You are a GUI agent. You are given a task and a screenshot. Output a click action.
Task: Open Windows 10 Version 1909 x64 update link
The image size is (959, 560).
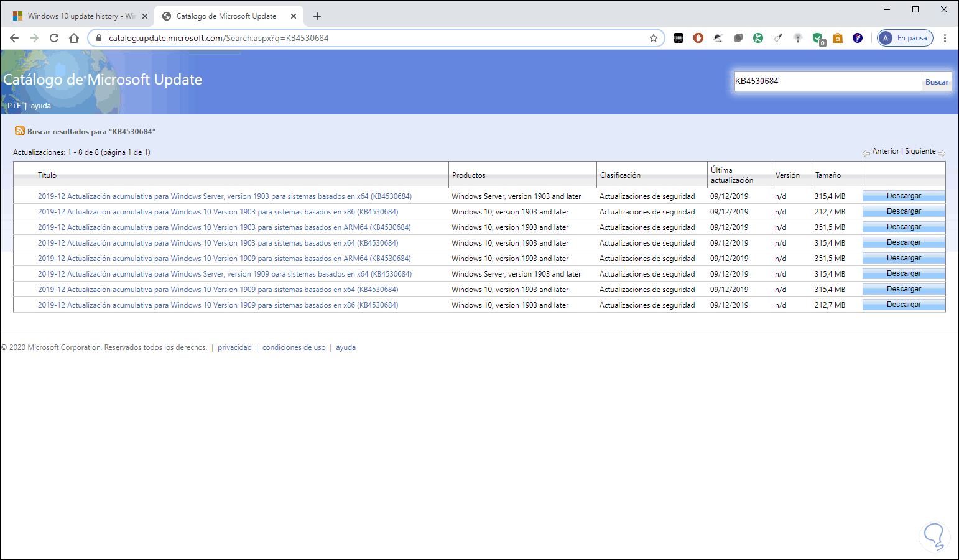coord(218,290)
